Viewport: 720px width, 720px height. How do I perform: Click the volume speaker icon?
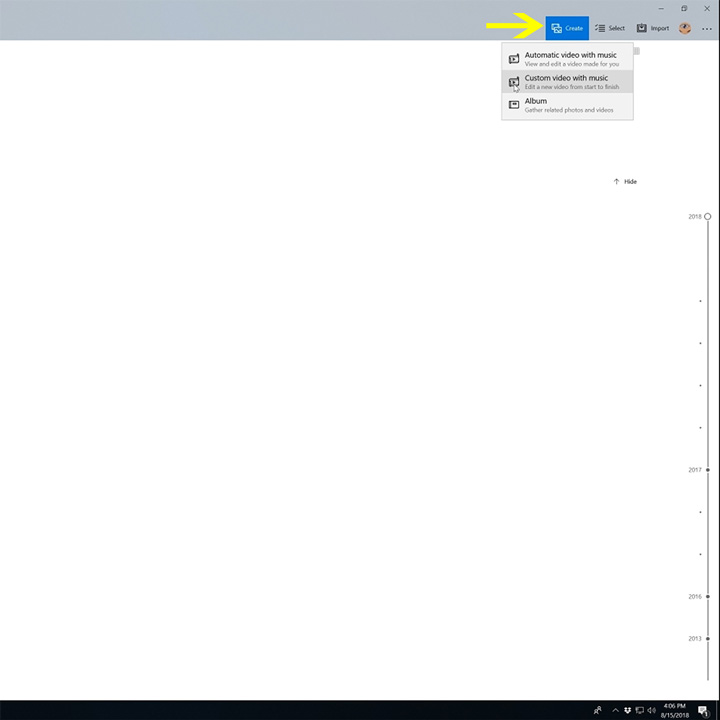(651, 710)
